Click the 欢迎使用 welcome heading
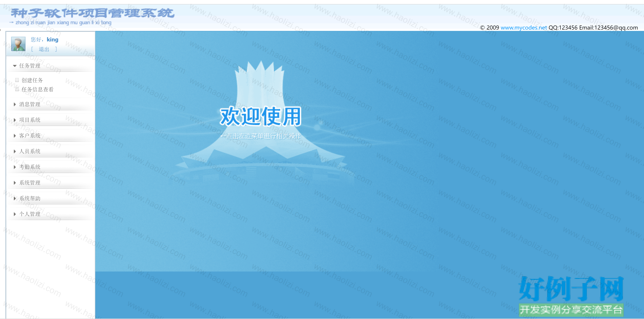 [260, 116]
